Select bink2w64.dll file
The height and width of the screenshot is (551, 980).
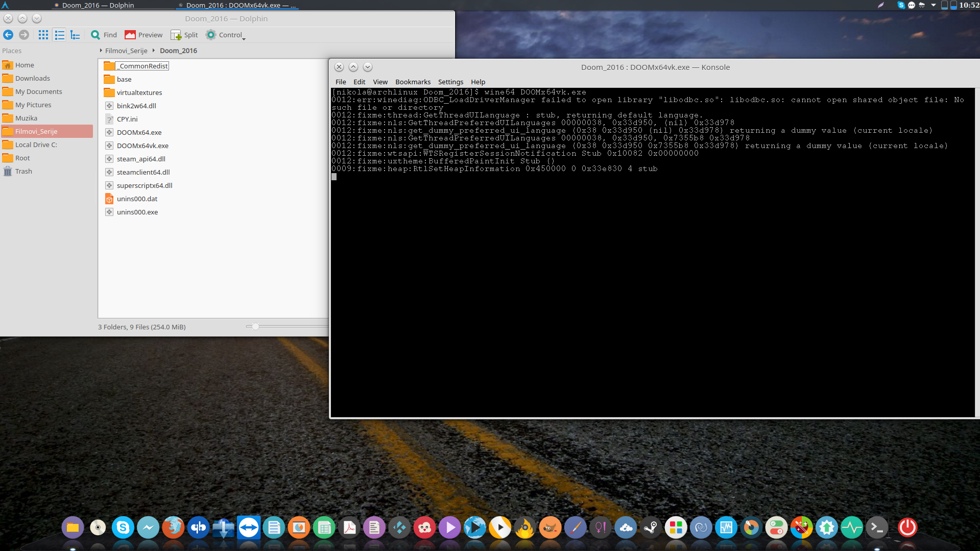(131, 106)
